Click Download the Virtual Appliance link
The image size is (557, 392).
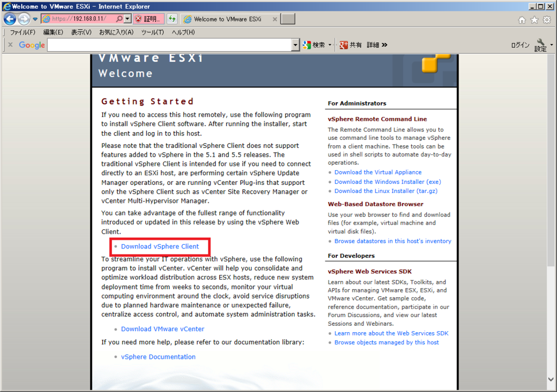(x=378, y=172)
